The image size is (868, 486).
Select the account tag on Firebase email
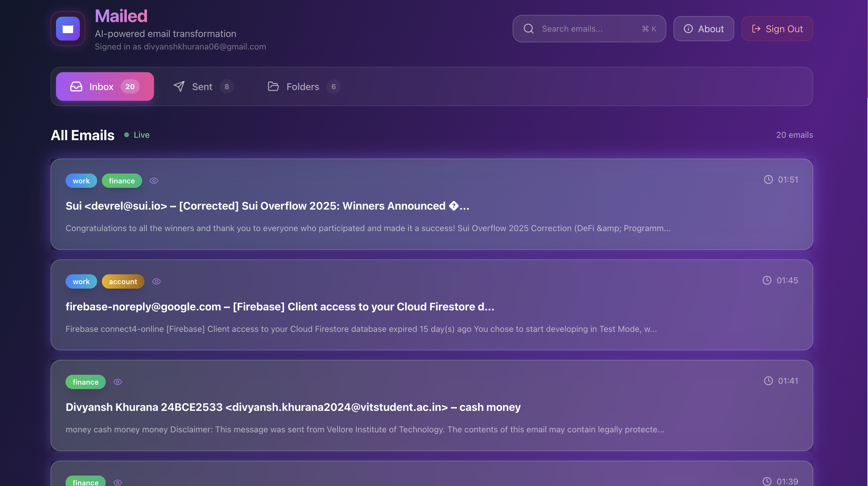[123, 281]
